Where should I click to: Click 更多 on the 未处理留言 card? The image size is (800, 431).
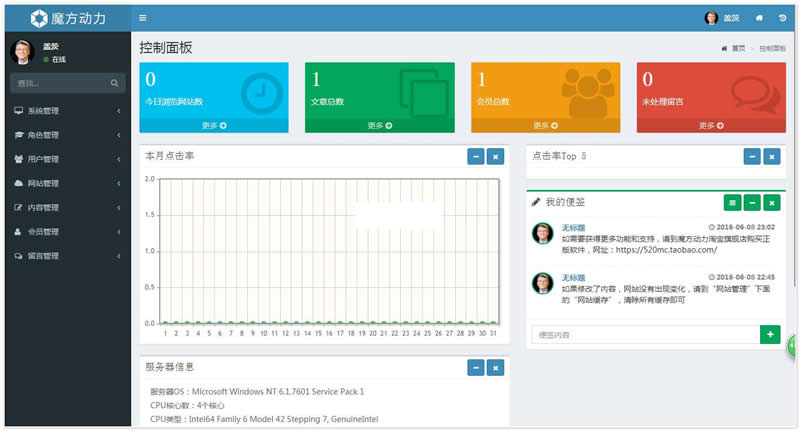pyautogui.click(x=711, y=126)
